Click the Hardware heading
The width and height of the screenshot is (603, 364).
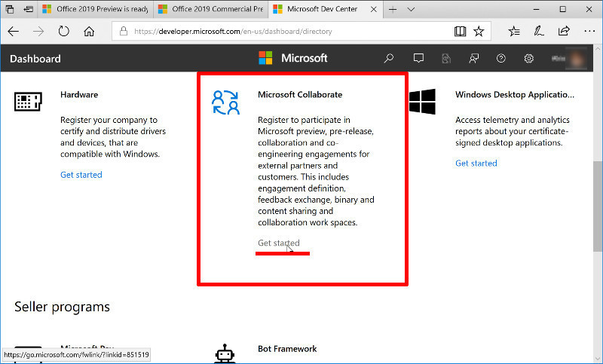[x=79, y=94]
